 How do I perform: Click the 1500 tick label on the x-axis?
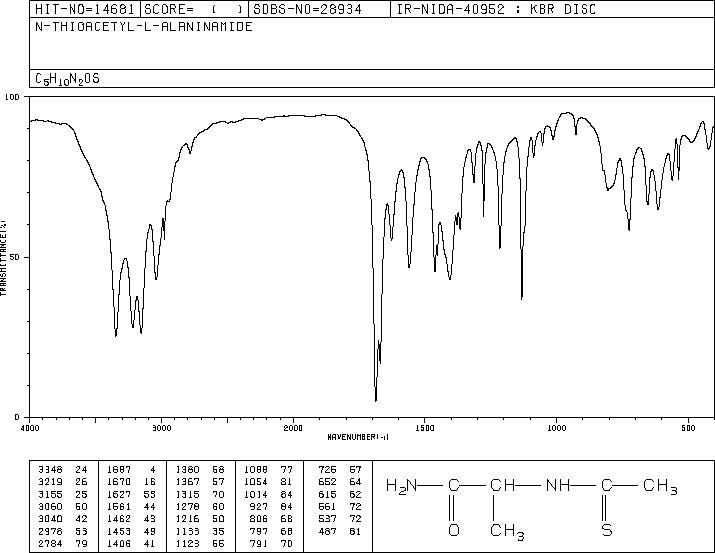424,427
